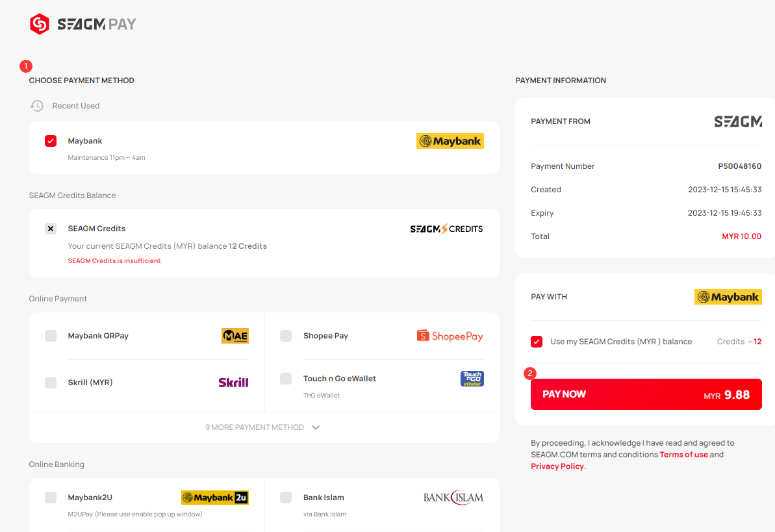
Task: Click the 12 Credits balance text
Action: click(x=248, y=246)
